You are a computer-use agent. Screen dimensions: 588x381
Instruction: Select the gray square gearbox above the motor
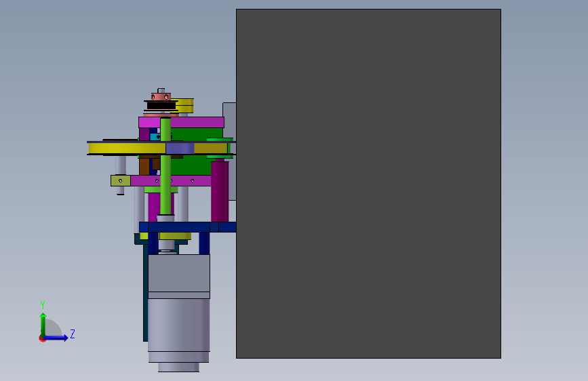pos(179,273)
